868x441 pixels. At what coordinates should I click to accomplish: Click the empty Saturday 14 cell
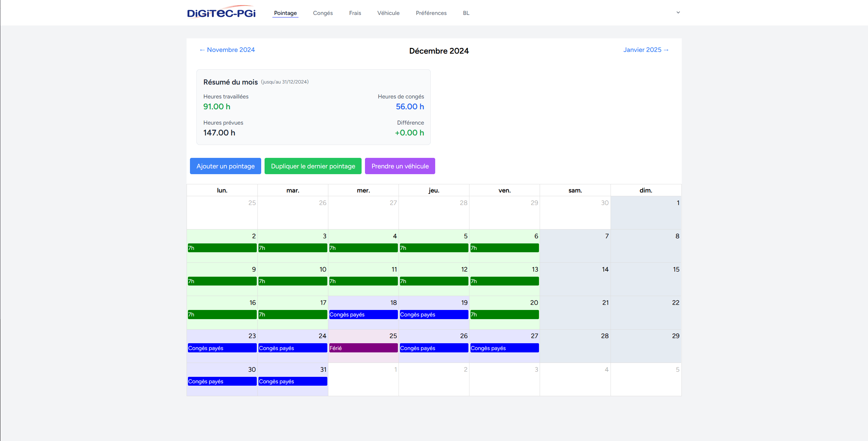[x=575, y=282]
